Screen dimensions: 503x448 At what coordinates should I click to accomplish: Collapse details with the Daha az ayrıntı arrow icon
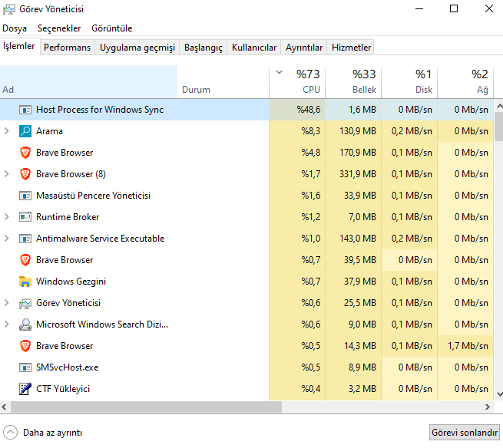coord(10,433)
